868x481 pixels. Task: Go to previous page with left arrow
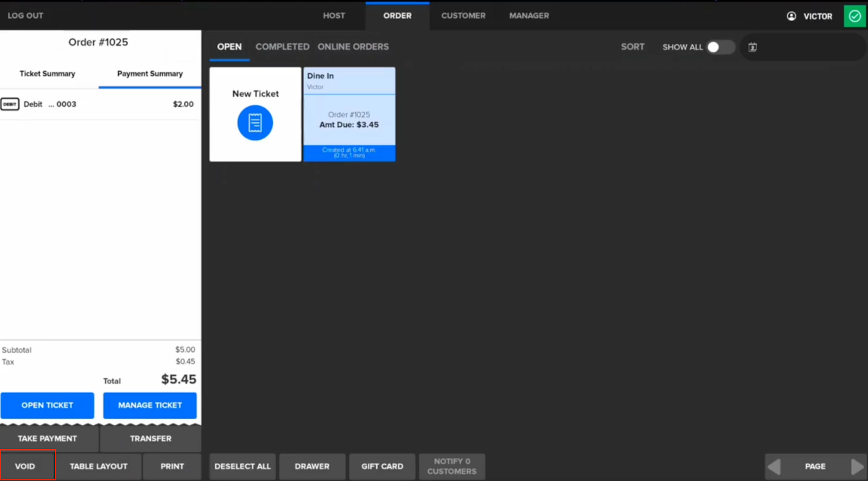(774, 466)
